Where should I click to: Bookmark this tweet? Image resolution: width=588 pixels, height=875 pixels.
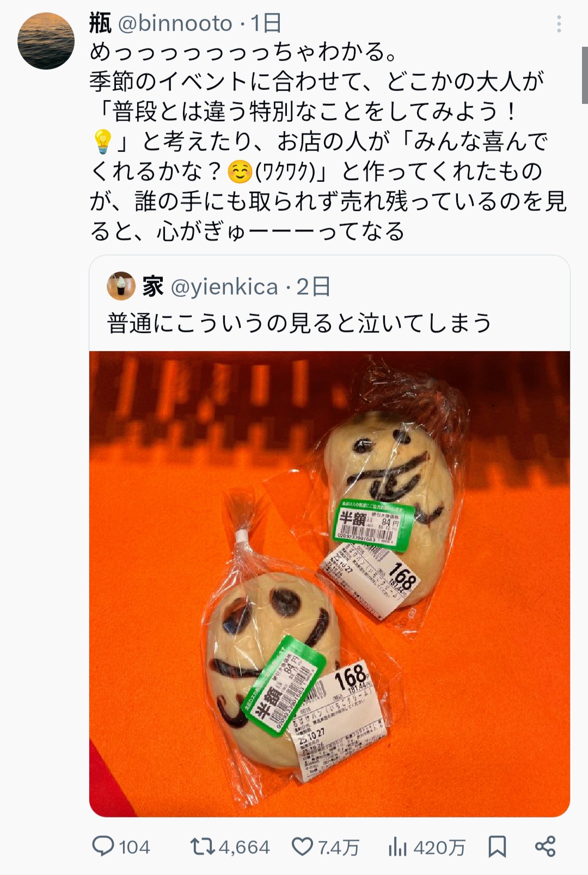click(x=497, y=847)
